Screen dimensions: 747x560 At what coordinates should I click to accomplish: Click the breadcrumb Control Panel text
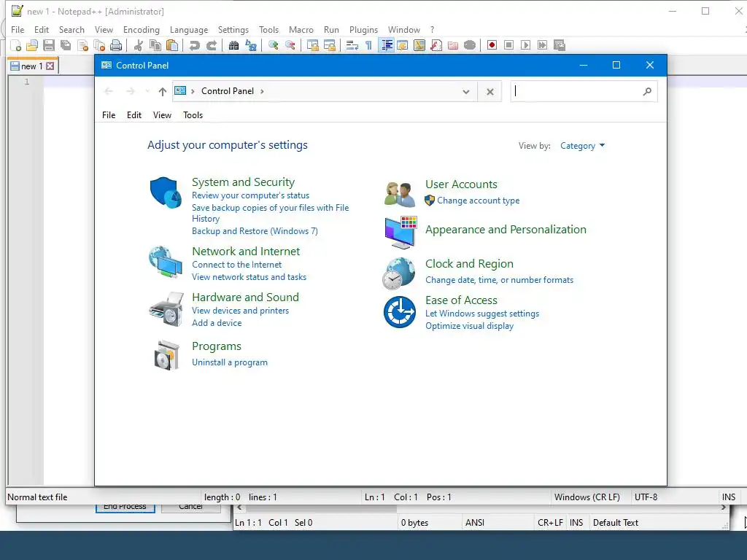[228, 91]
